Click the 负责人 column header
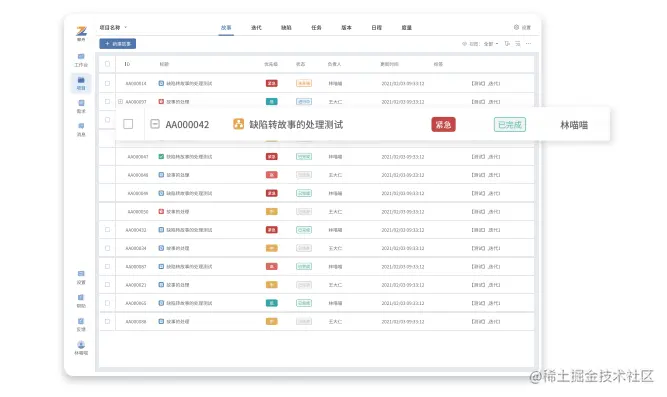 click(334, 64)
